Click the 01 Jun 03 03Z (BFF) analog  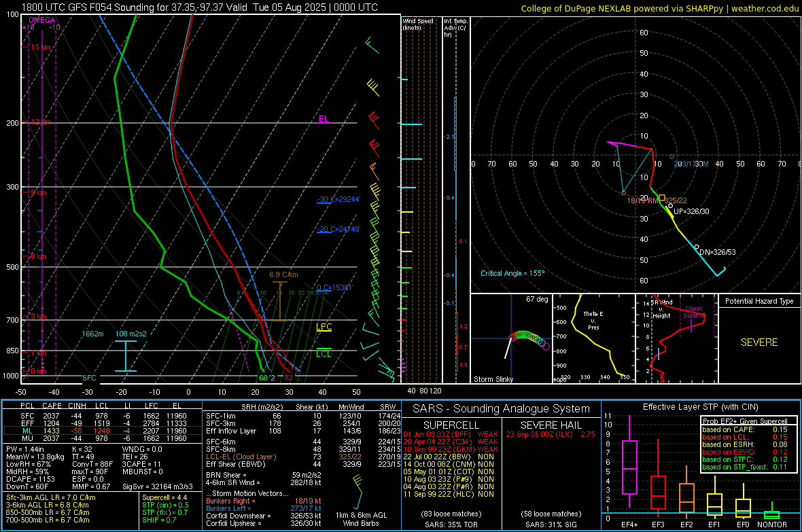(x=450, y=434)
